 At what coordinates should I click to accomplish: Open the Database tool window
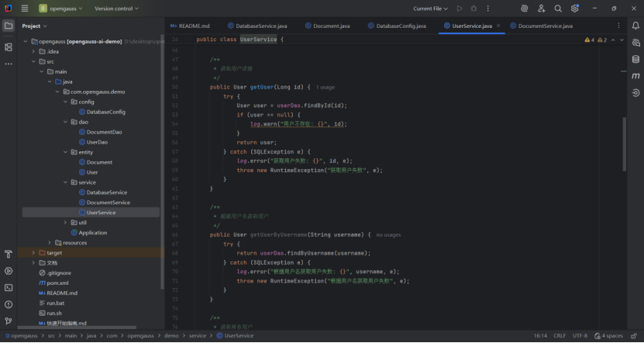point(635,59)
